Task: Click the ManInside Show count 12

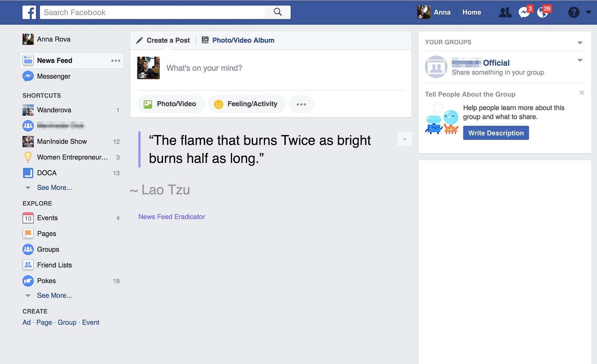Action: coord(116,142)
